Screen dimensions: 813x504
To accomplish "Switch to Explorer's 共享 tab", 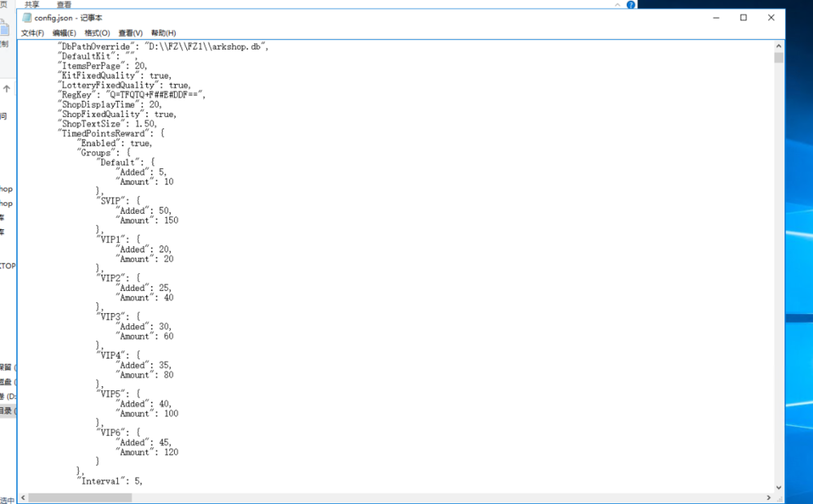I will pyautogui.click(x=32, y=4).
